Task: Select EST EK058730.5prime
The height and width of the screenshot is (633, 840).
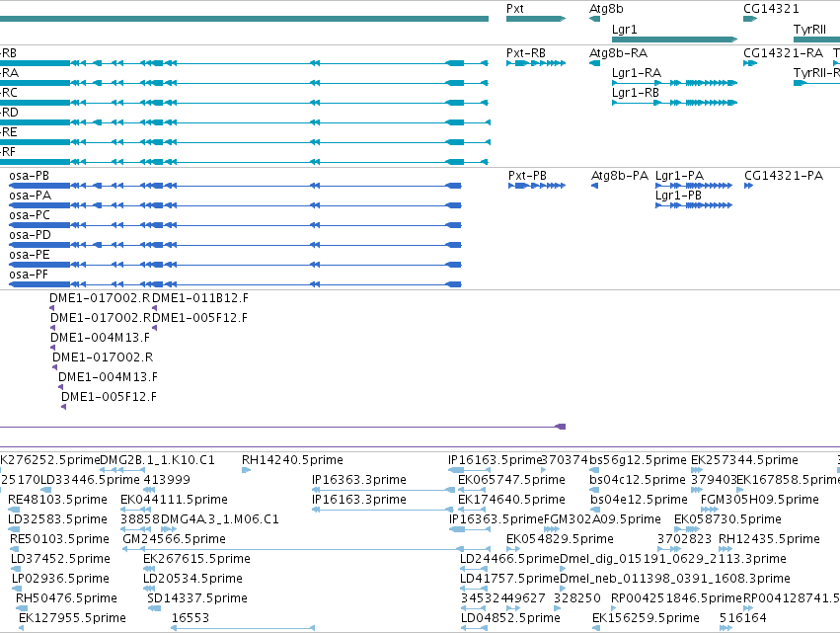Action: 727,519
